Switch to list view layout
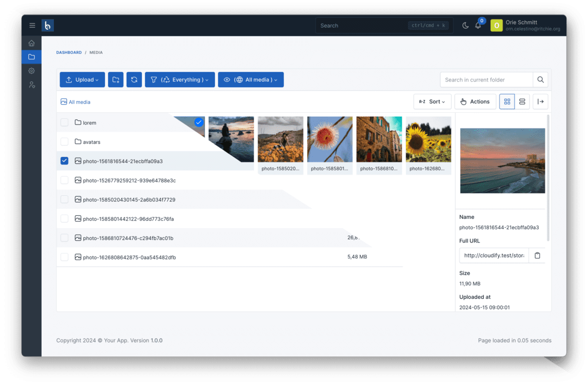 click(x=522, y=102)
